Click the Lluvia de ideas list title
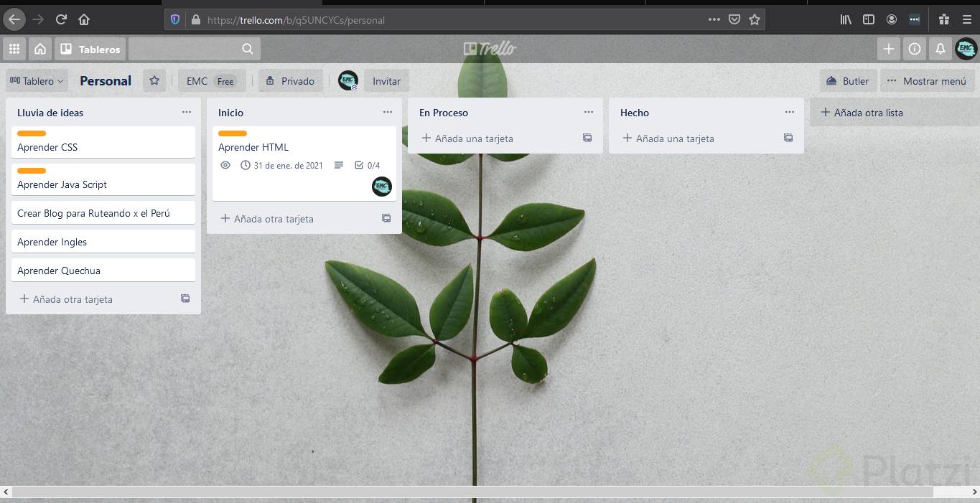The width and height of the screenshot is (980, 503). [x=50, y=113]
